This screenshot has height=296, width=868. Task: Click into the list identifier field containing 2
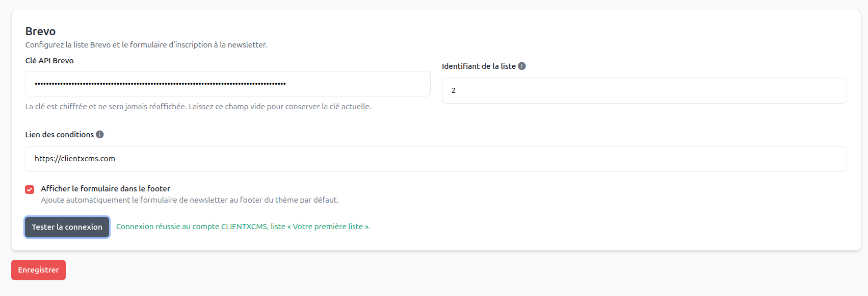644,90
